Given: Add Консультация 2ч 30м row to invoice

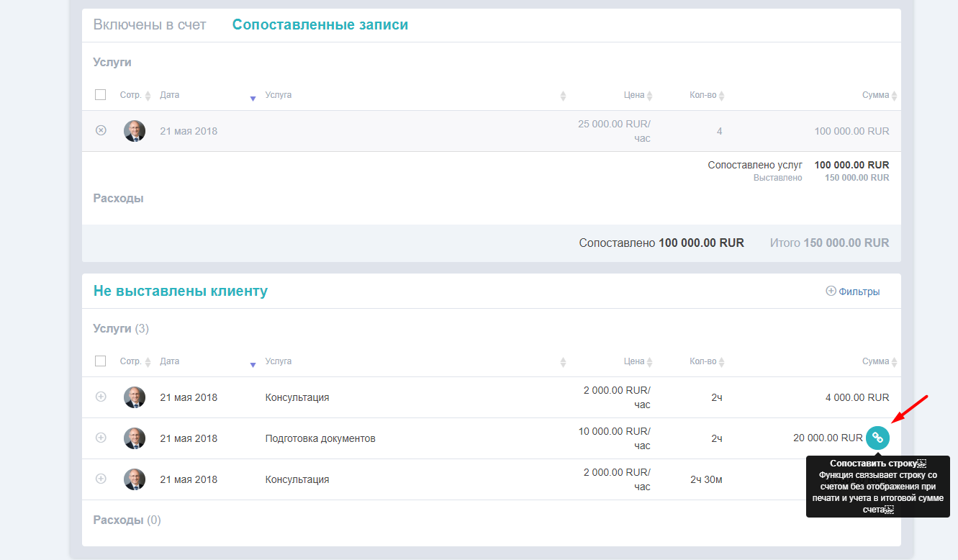Looking at the screenshot, I should tap(101, 479).
